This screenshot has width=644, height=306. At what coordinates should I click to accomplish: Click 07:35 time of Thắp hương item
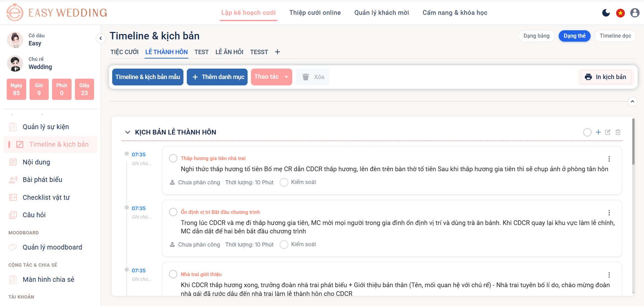tap(138, 155)
